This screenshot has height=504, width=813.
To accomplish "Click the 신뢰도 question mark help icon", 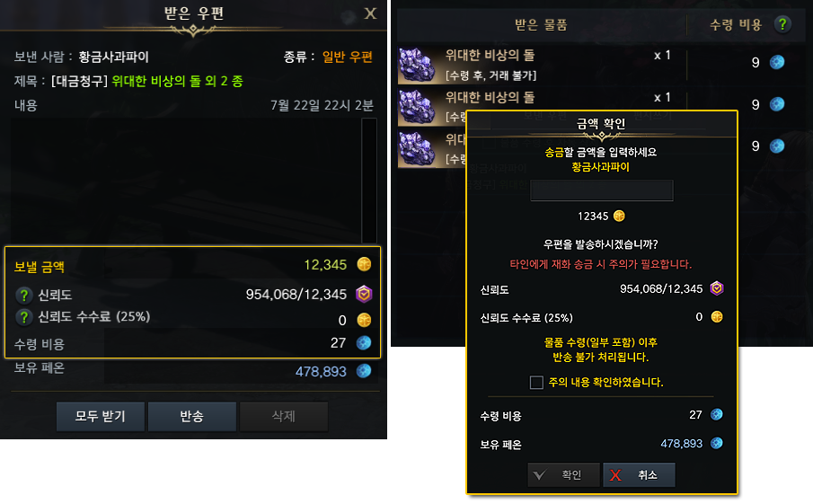I will [x=24, y=295].
